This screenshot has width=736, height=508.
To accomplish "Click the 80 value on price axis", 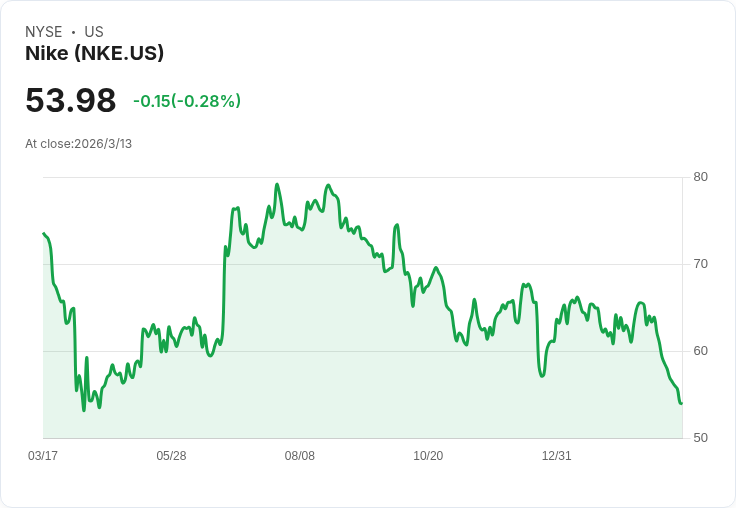I will [700, 177].
